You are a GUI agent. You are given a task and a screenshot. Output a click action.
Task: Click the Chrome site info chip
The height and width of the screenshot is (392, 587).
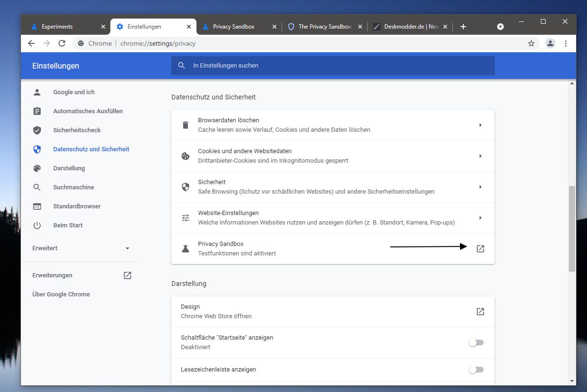tap(95, 43)
